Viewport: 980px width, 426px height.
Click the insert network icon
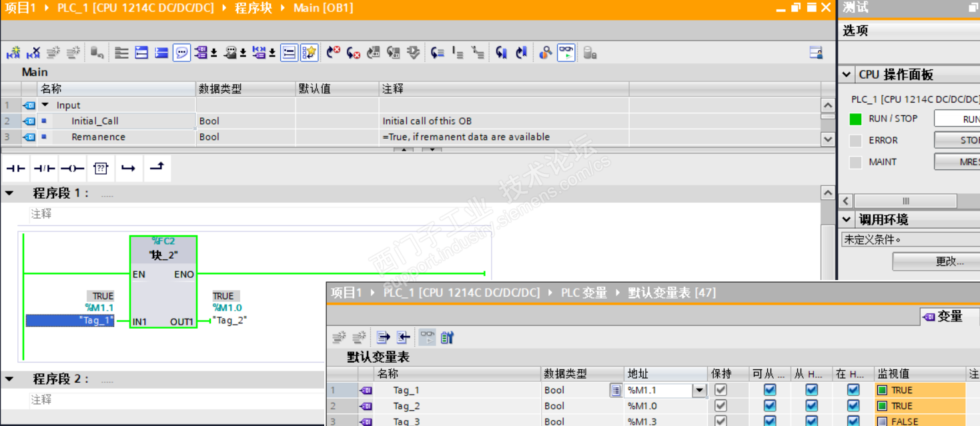click(x=13, y=53)
